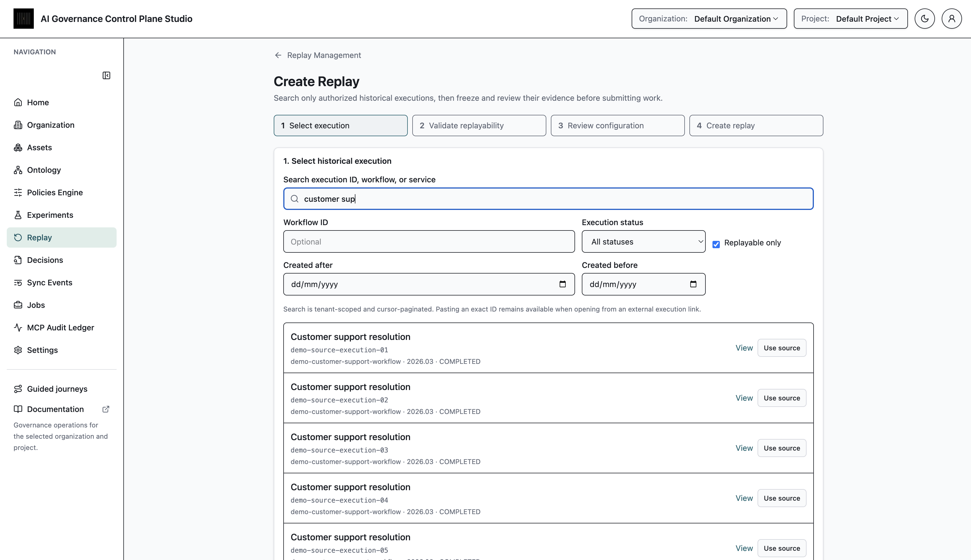
Task: Open MCP Audit Ledger in the navigation
Action: pyautogui.click(x=62, y=328)
